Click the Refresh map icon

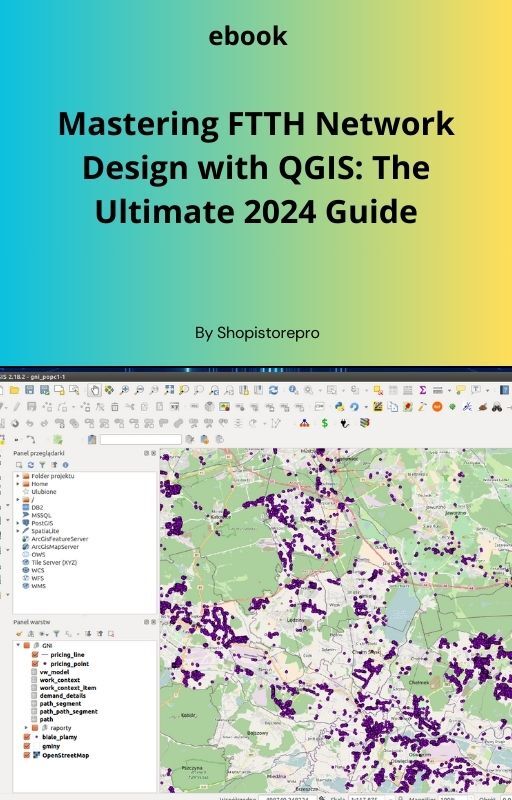tap(273, 390)
